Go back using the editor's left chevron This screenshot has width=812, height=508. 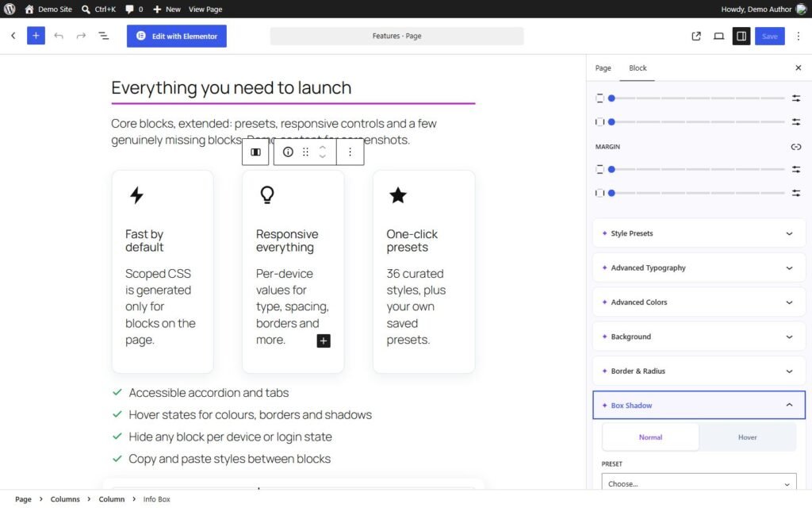click(13, 36)
